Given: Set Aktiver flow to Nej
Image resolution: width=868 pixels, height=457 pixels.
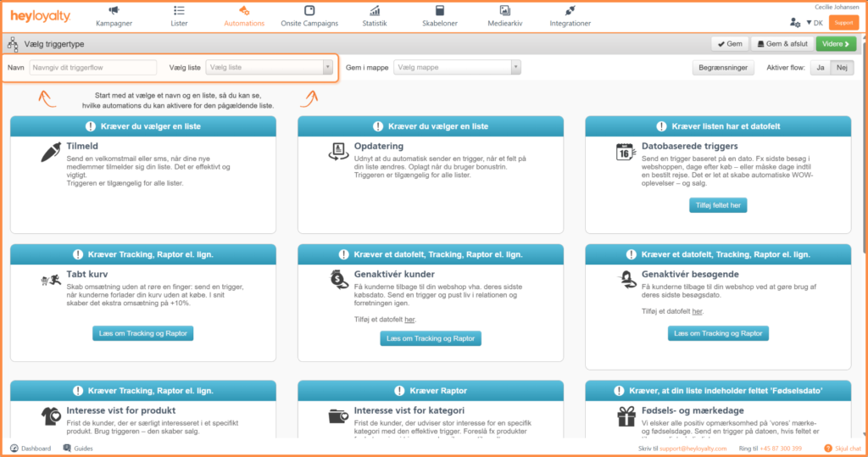Looking at the screenshot, I should tap(842, 68).
